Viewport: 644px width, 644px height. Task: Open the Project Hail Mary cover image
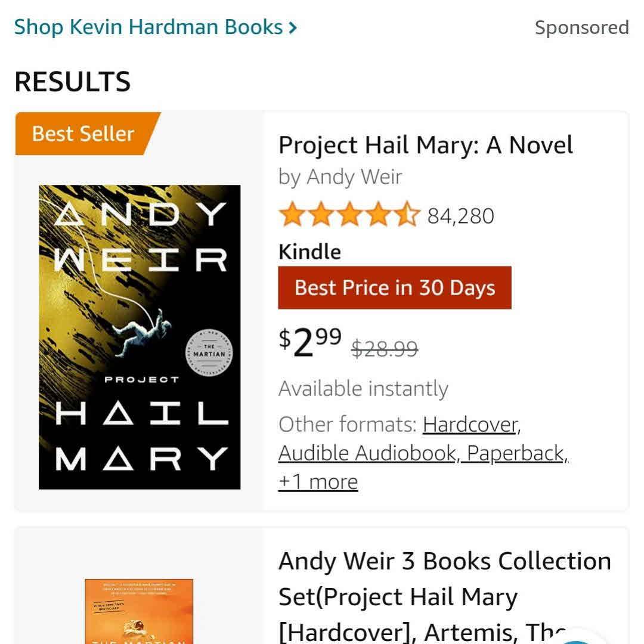coord(140,337)
